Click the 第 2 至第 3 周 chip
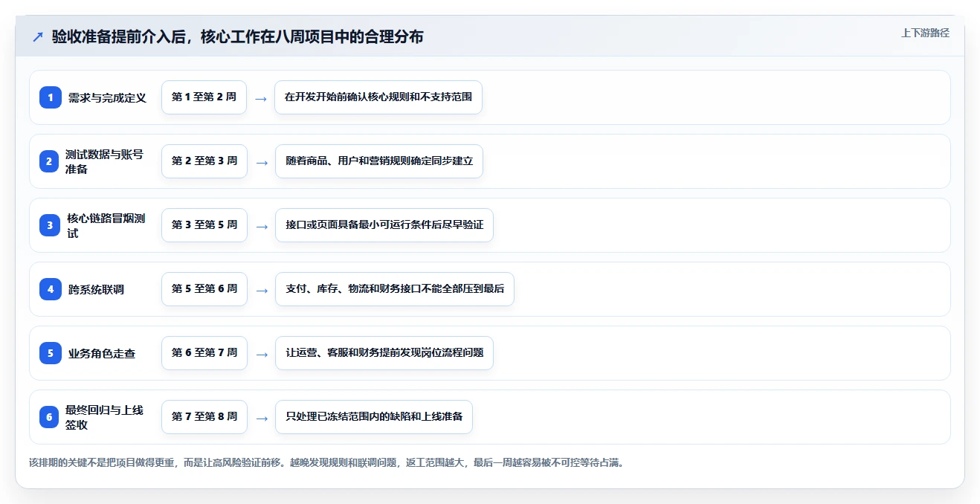Image resolution: width=980 pixels, height=504 pixels. pyautogui.click(x=204, y=161)
